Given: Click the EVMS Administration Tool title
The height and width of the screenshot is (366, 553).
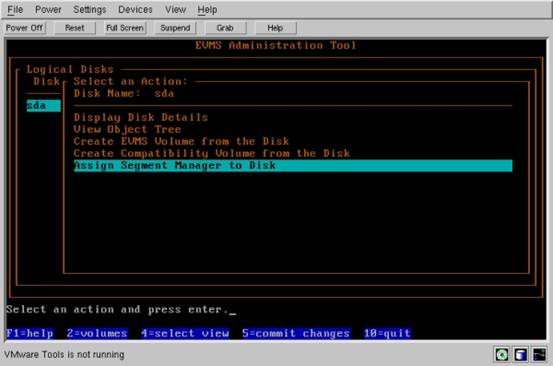Looking at the screenshot, I should [276, 45].
